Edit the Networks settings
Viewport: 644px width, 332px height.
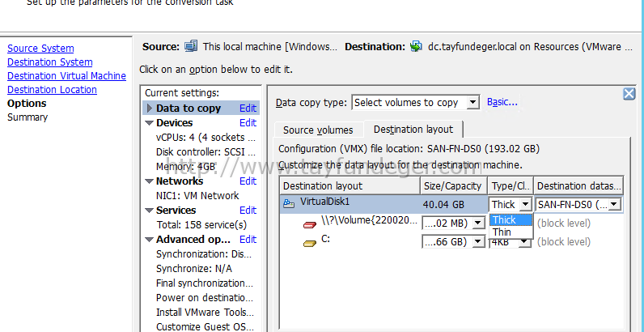click(x=248, y=181)
